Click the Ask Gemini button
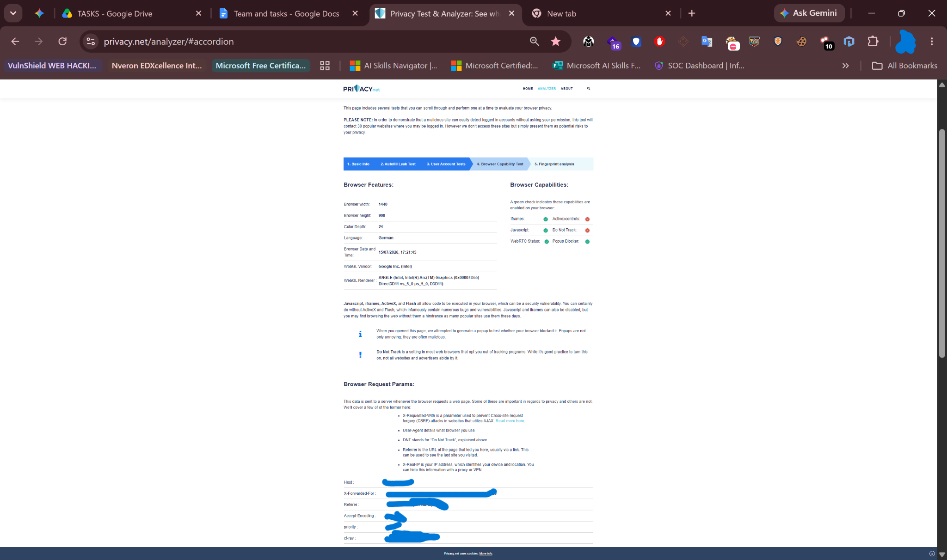Viewport: 947px width, 560px height. [809, 13]
